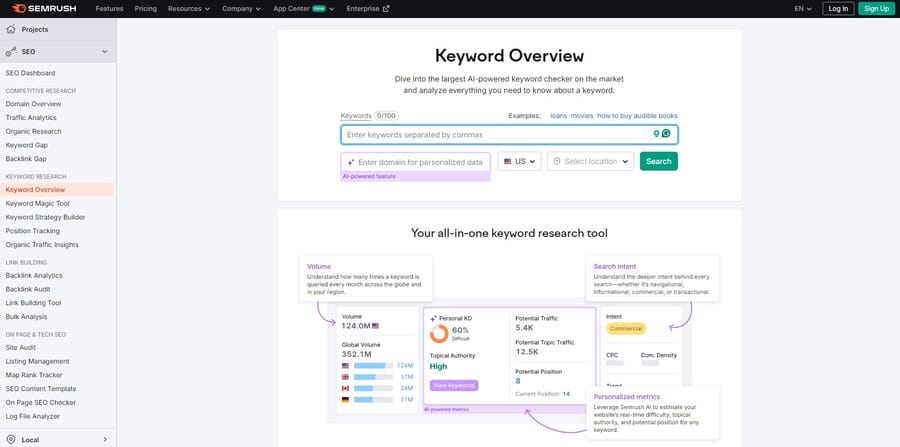Open Keyword Magic Tool in sidebar

tap(37, 204)
